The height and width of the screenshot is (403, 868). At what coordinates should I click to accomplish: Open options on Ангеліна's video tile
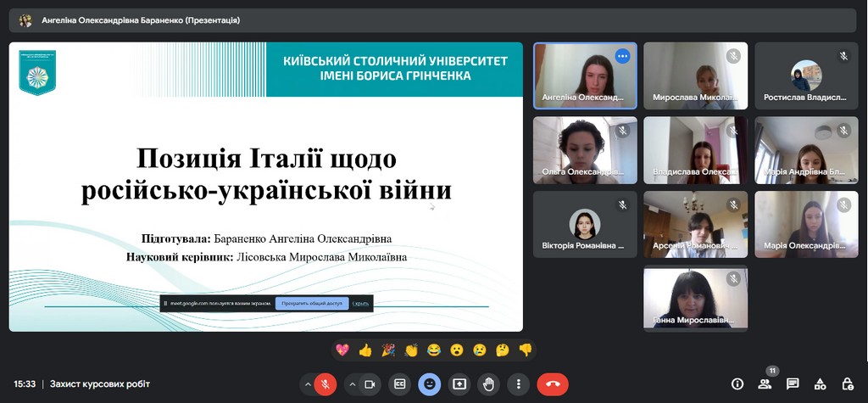pyautogui.click(x=623, y=56)
